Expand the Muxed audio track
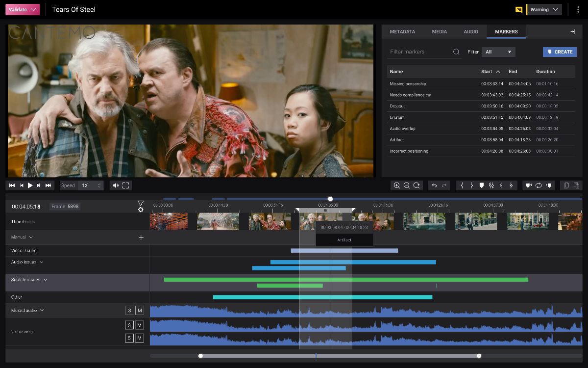Image resolution: width=588 pixels, height=368 pixels. pos(42,311)
